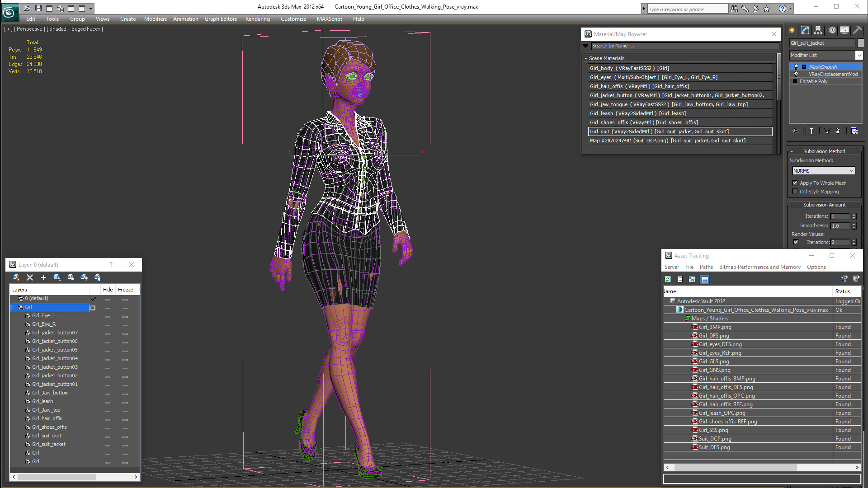Screen dimensions: 868x488
Task: Toggle VRayDisplacementMod lightbulb on/off
Action: [796, 74]
